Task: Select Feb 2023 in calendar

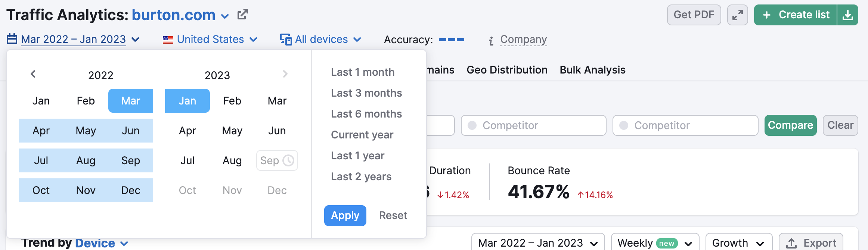Action: 232,101
